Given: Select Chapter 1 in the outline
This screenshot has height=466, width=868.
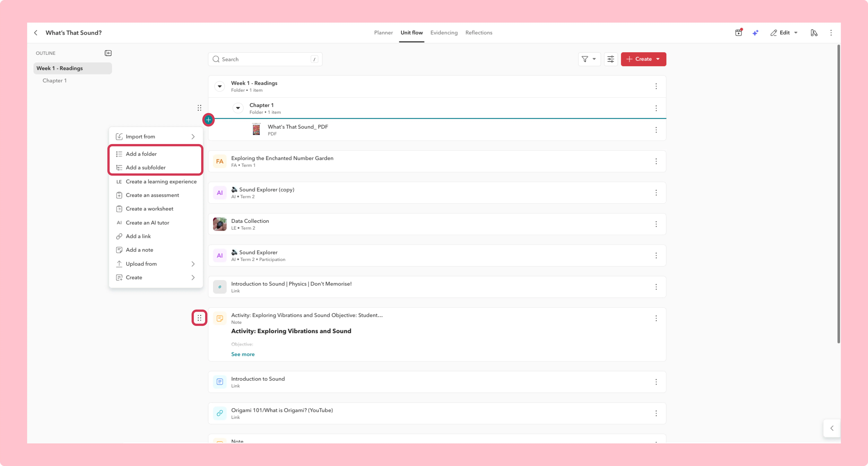Looking at the screenshot, I should pyautogui.click(x=55, y=80).
